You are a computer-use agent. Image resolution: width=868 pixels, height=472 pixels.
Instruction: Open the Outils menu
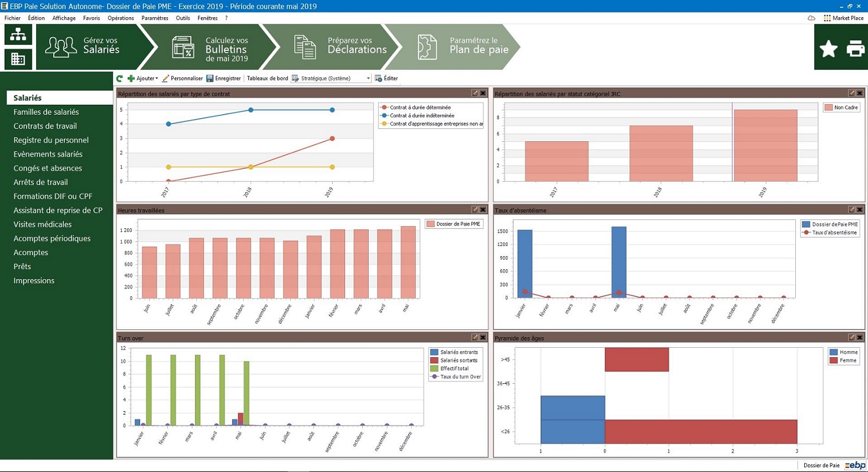[x=183, y=18]
